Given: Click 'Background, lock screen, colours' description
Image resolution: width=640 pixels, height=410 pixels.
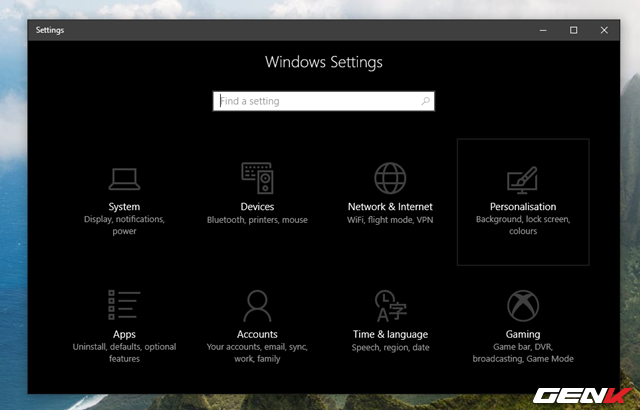Looking at the screenshot, I should [523, 225].
